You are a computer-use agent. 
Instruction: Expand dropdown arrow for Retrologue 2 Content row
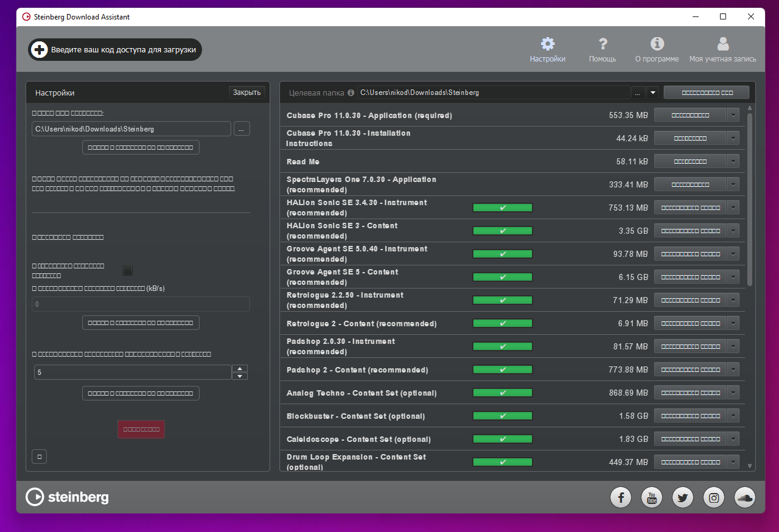[x=733, y=323]
